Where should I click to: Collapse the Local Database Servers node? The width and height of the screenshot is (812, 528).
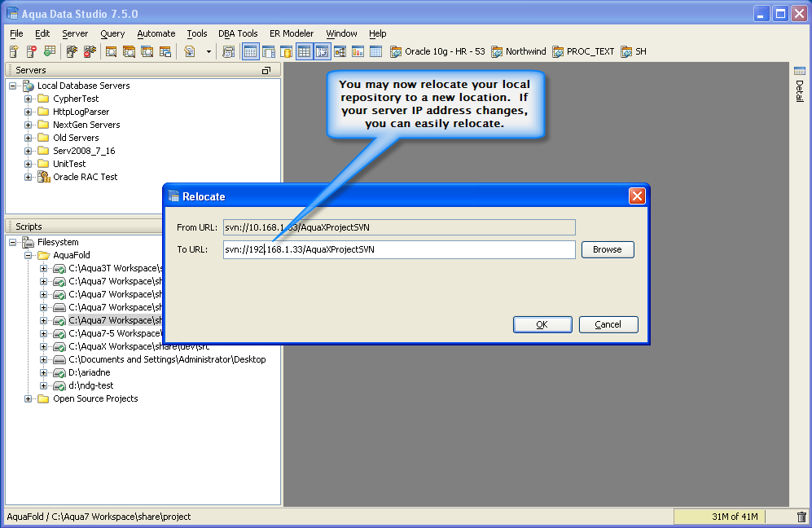[12, 86]
